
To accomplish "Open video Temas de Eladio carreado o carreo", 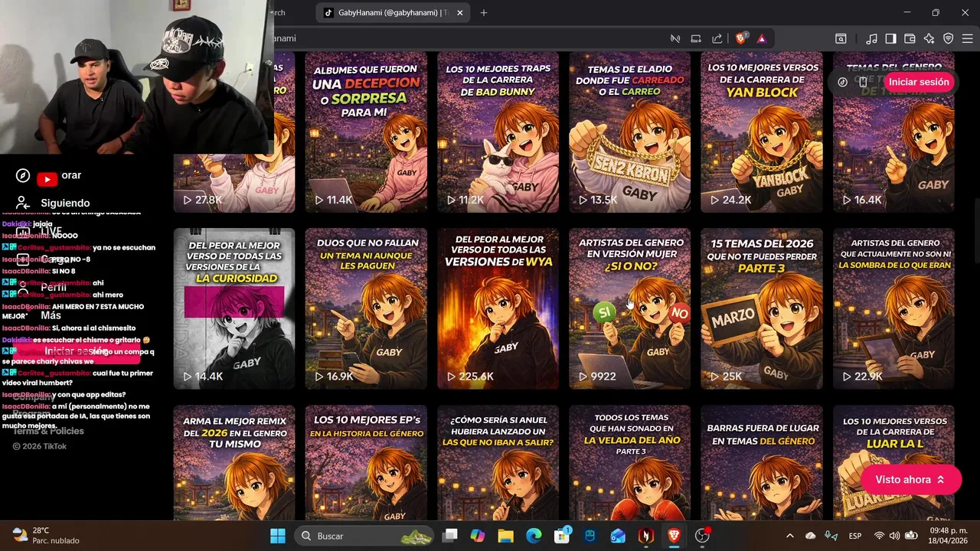I will point(629,132).
